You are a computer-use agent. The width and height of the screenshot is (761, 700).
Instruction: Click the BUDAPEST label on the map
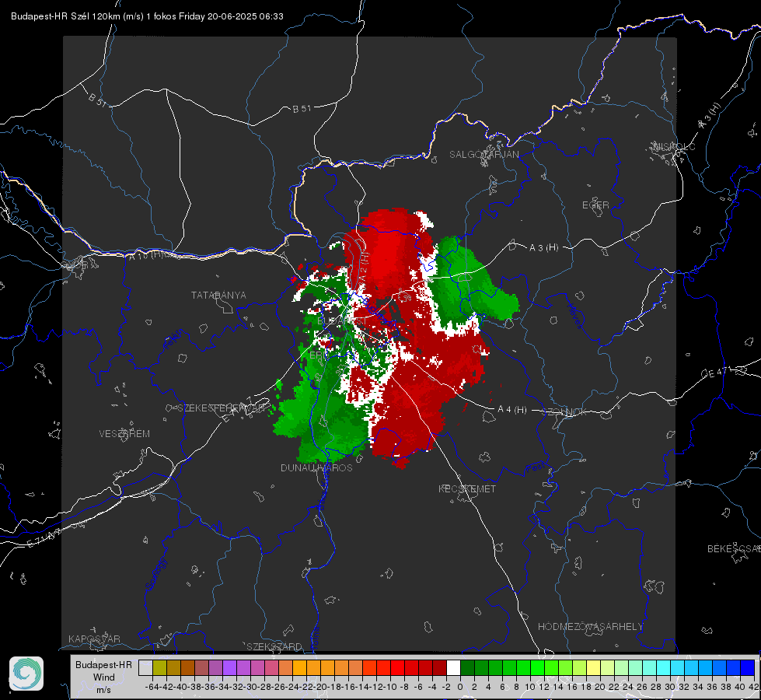342,321
